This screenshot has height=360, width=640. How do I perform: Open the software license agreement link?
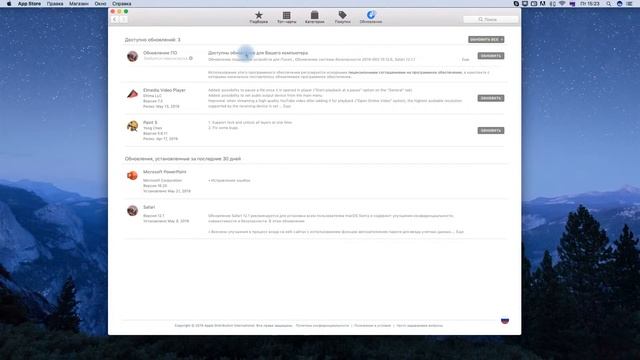pyautogui.click(x=405, y=72)
